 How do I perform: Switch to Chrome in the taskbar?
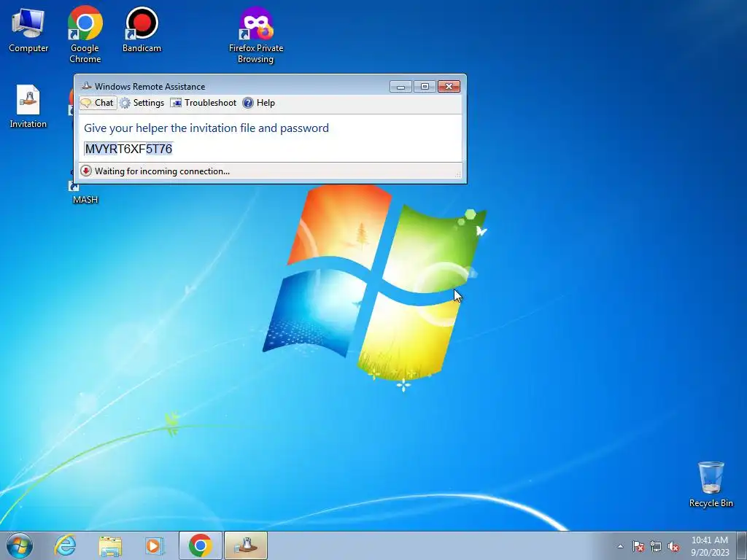[200, 545]
